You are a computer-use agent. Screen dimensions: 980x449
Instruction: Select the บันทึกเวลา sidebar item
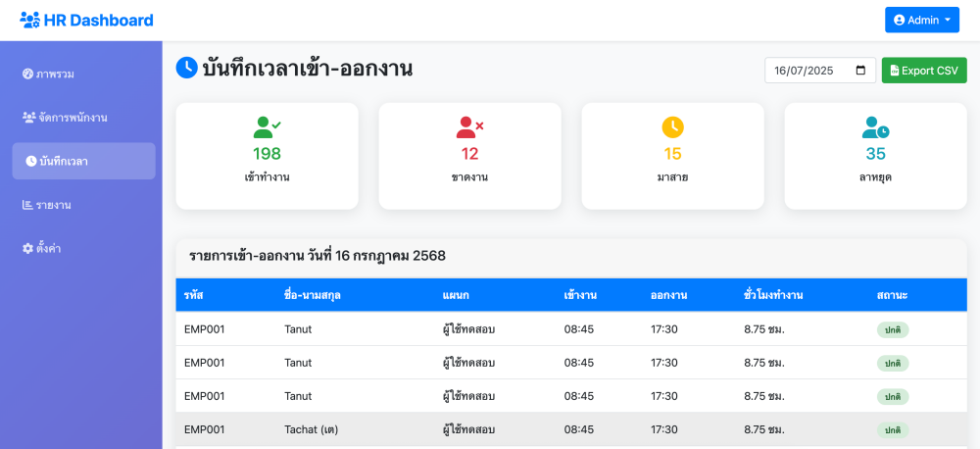[83, 161]
